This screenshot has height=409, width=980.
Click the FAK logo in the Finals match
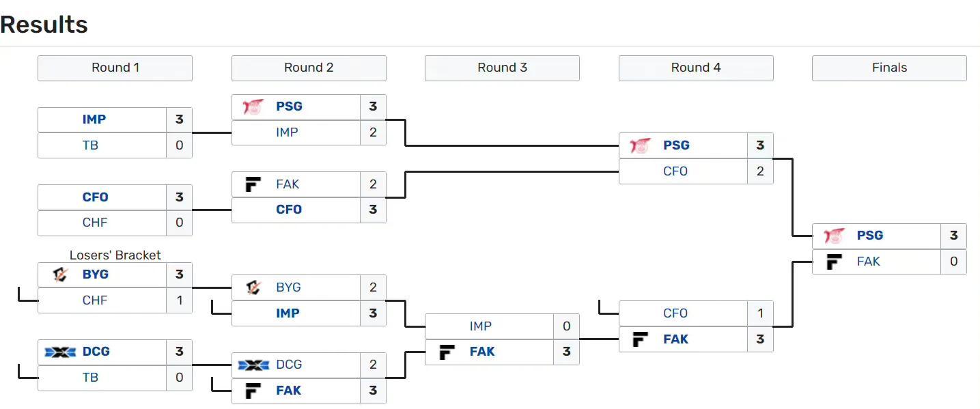point(834,262)
